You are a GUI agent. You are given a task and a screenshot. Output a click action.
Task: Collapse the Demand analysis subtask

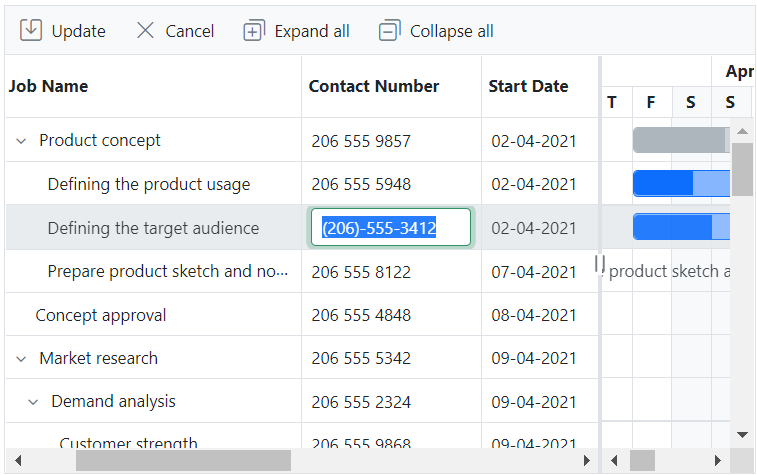point(33,402)
